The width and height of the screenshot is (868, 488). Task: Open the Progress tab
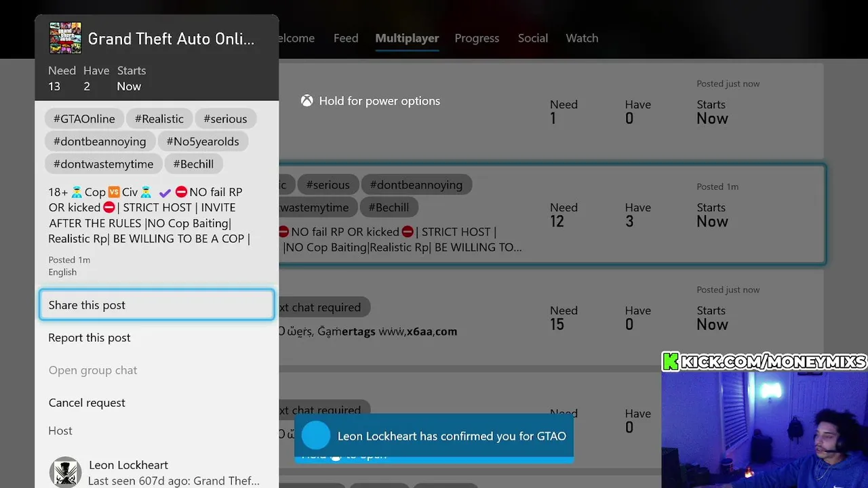[477, 38]
